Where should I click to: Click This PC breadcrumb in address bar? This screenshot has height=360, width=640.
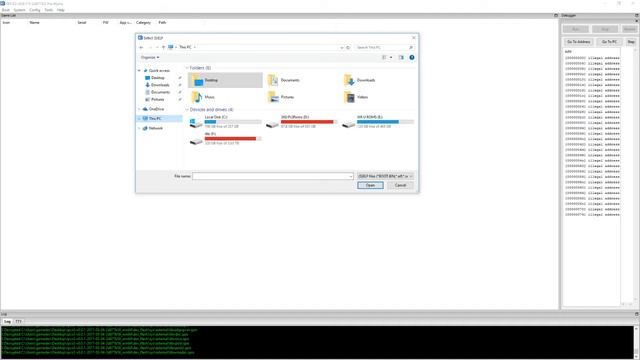click(x=186, y=47)
